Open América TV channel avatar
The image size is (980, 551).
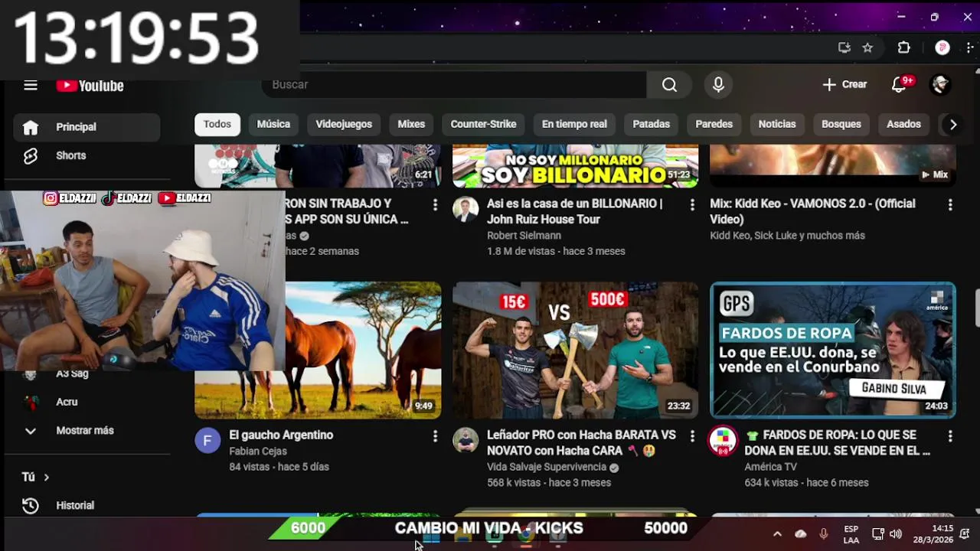(x=723, y=441)
